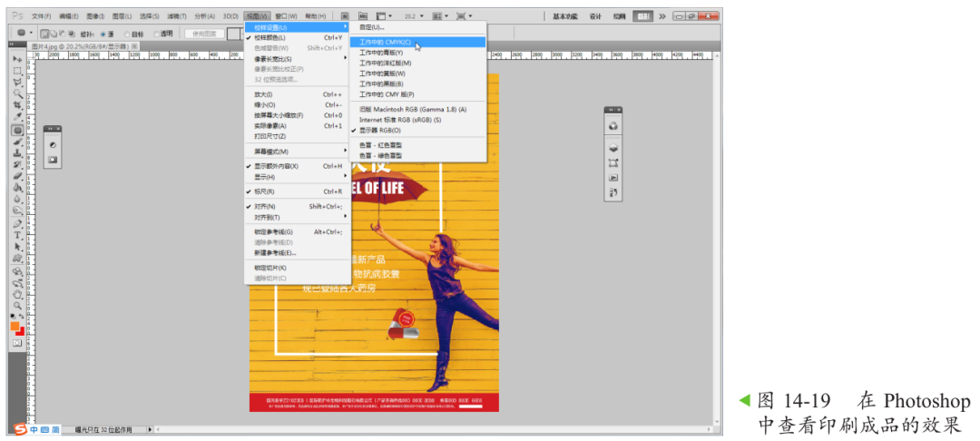This screenshot has height=441, width=980.
Task: Open the 图层 menu
Action: pos(122,16)
